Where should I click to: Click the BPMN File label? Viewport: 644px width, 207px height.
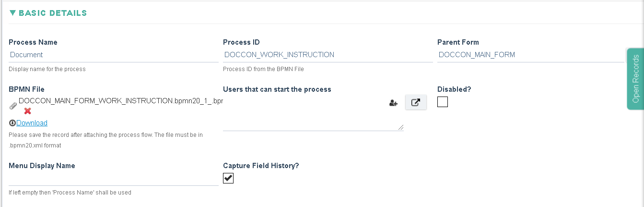[27, 89]
